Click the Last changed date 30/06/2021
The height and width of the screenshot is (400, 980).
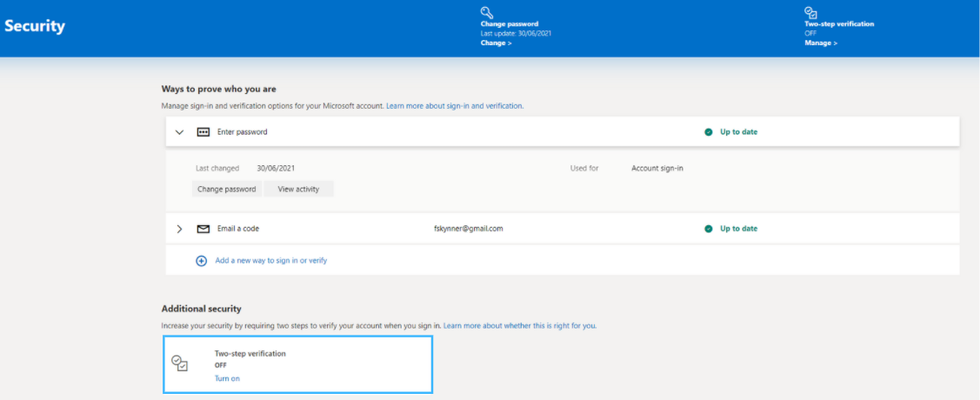(277, 169)
